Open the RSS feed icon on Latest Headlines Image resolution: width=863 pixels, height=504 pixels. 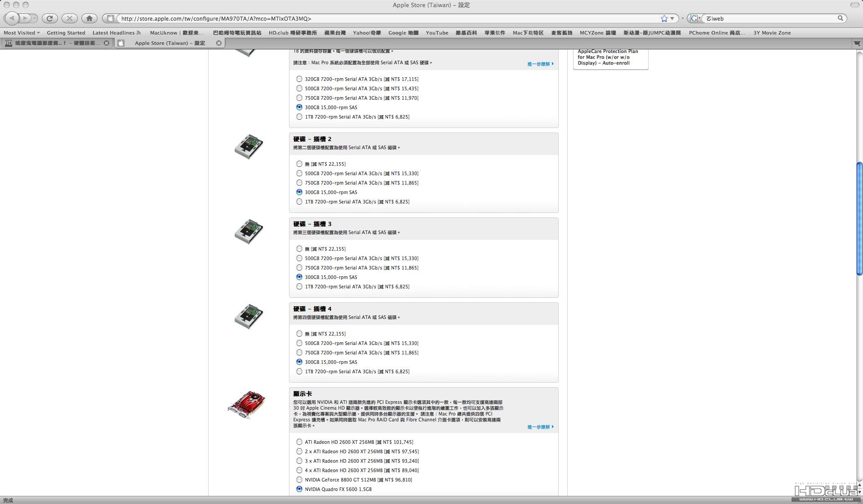(138, 33)
